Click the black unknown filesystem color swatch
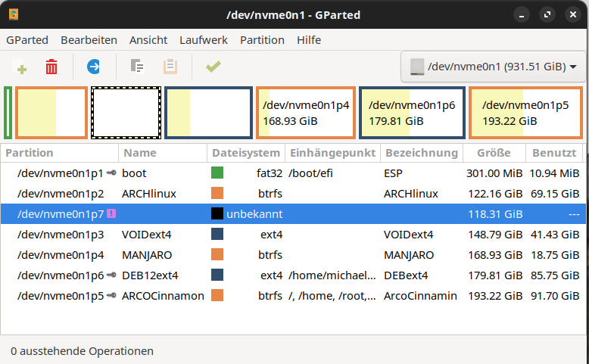The height and width of the screenshot is (364, 589). [217, 214]
